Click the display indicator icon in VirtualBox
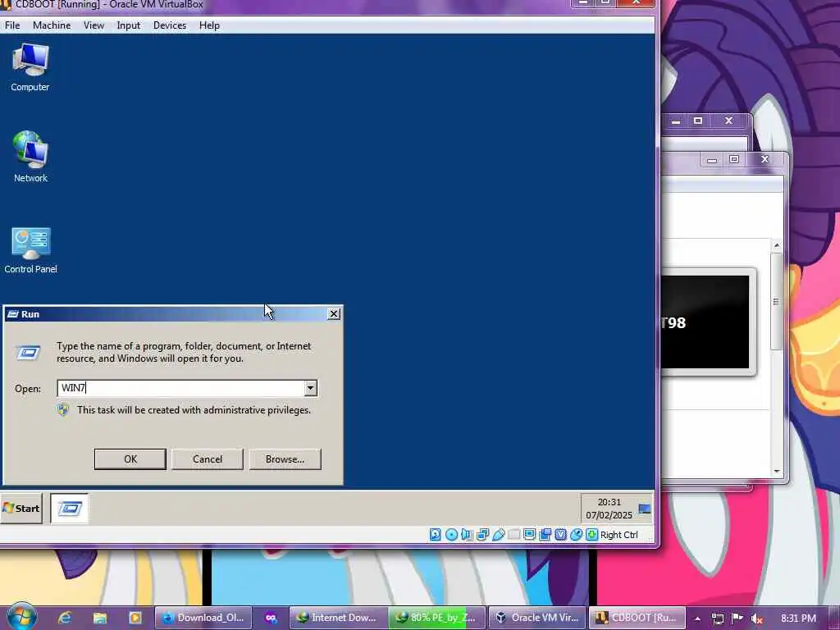This screenshot has width=840, height=630. point(529,534)
